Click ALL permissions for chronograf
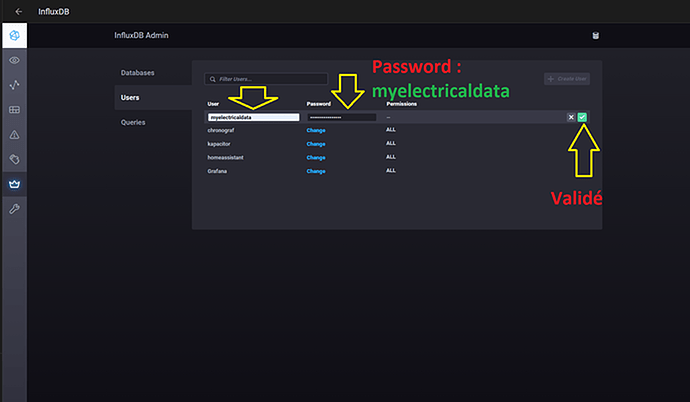The height and width of the screenshot is (402, 690). click(391, 129)
